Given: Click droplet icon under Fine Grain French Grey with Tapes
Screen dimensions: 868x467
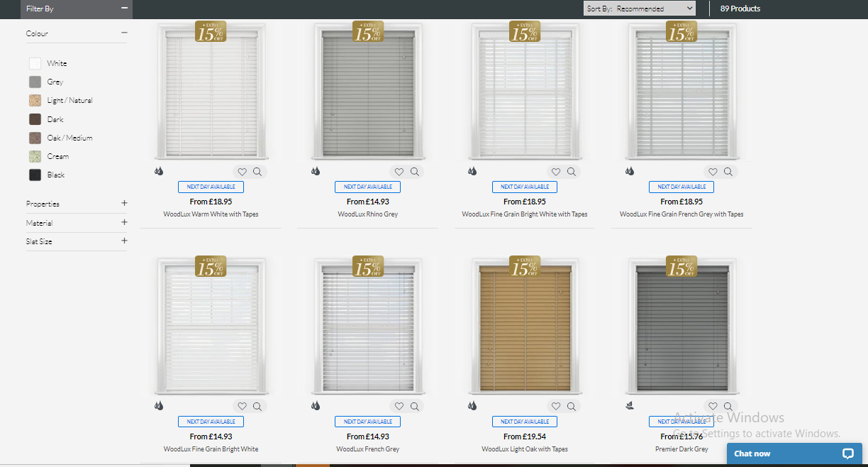Looking at the screenshot, I should point(629,171).
